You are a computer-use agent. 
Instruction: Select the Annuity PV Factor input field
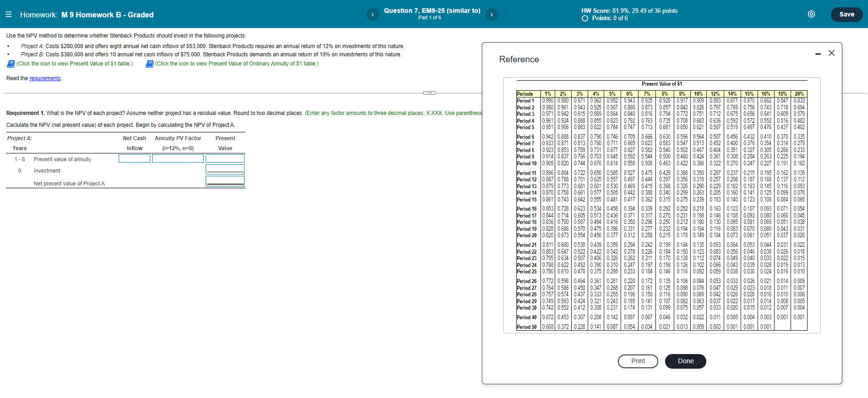pyautogui.click(x=178, y=158)
